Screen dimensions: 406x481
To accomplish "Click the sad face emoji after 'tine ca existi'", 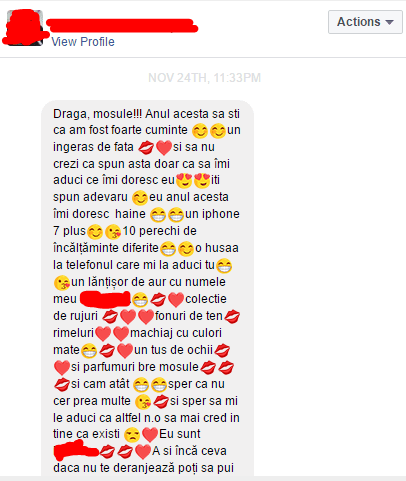I will [x=132, y=435].
